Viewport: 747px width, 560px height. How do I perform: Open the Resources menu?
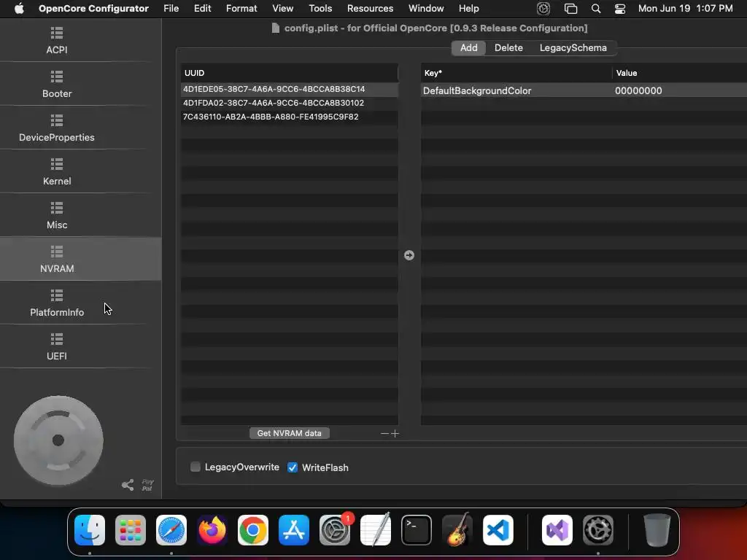click(370, 9)
